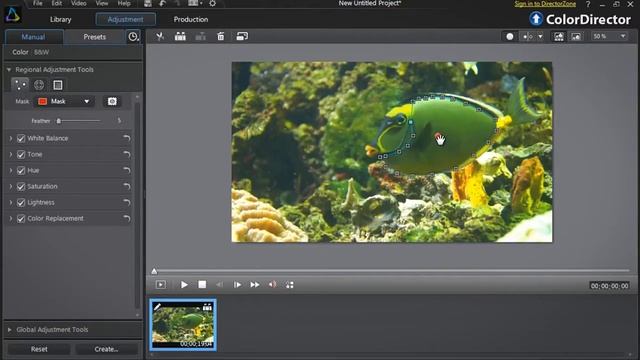
Task: Expand the Tone section chevron
Action: click(x=11, y=154)
